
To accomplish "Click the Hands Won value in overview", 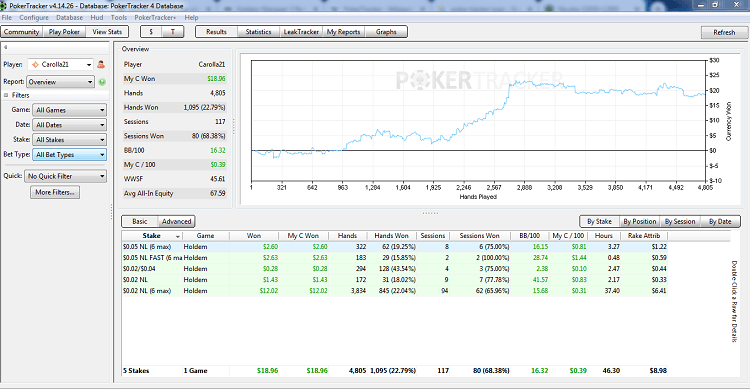I will click(x=204, y=107).
